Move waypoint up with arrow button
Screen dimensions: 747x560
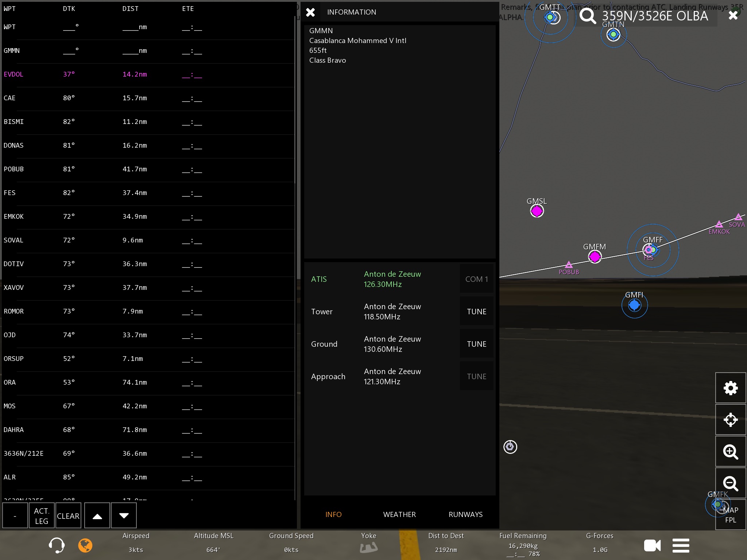97,516
